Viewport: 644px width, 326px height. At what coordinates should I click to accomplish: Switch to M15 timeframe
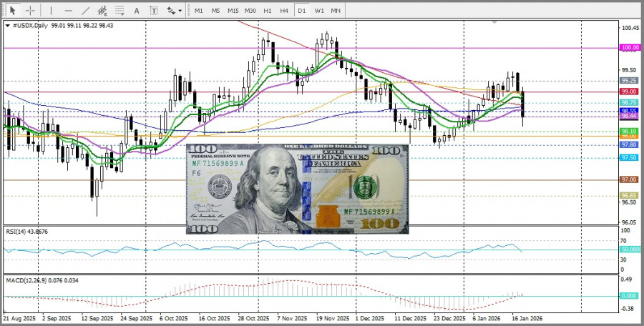point(233,11)
